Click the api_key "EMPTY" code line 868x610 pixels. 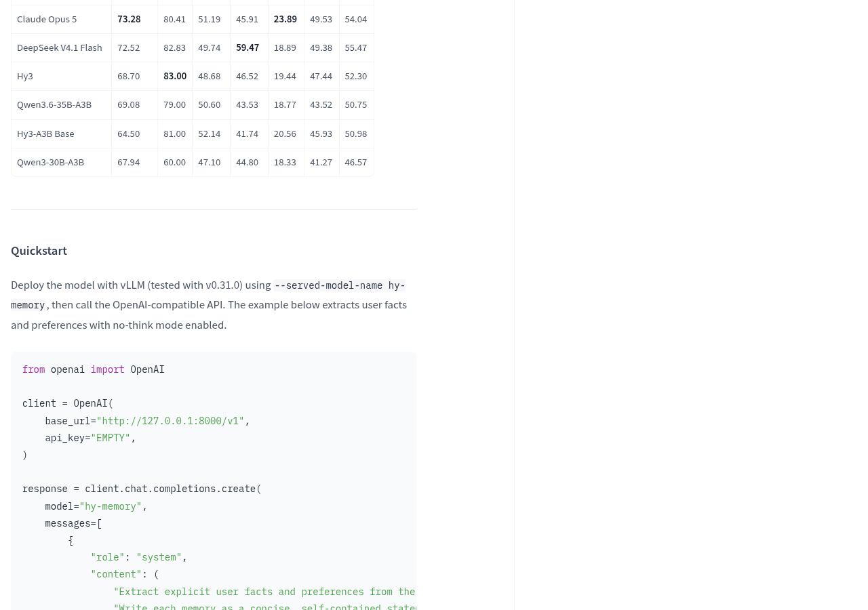pos(90,438)
